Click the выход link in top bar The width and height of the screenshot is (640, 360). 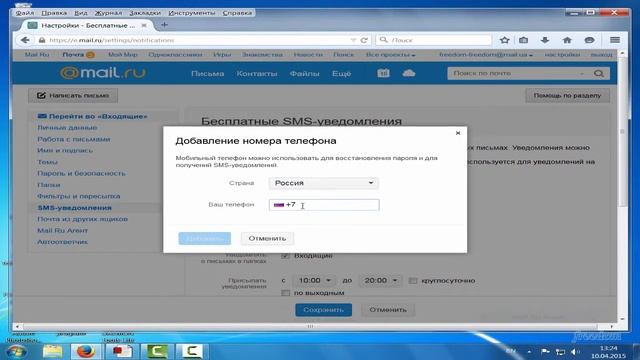[602, 54]
